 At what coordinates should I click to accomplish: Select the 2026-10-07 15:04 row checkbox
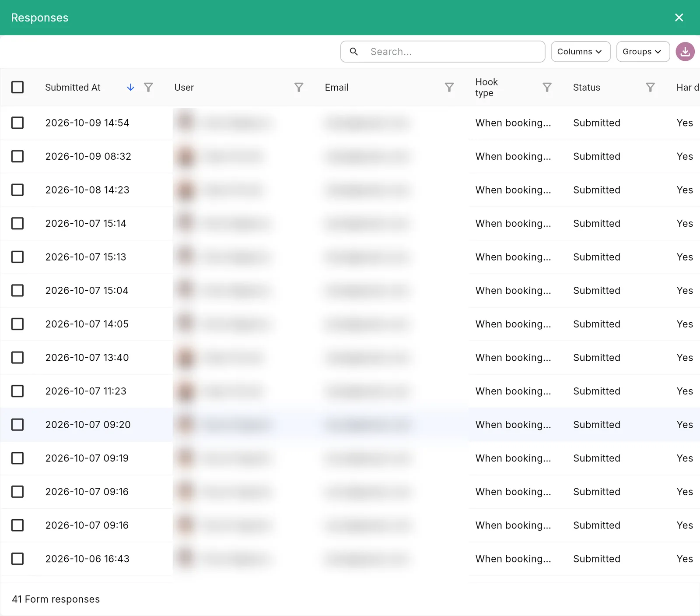(17, 290)
